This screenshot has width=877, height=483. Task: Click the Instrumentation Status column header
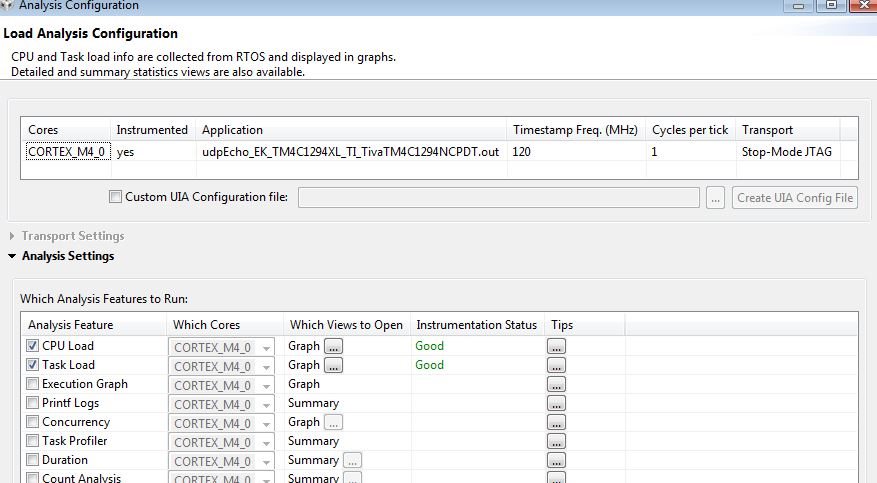click(x=477, y=325)
